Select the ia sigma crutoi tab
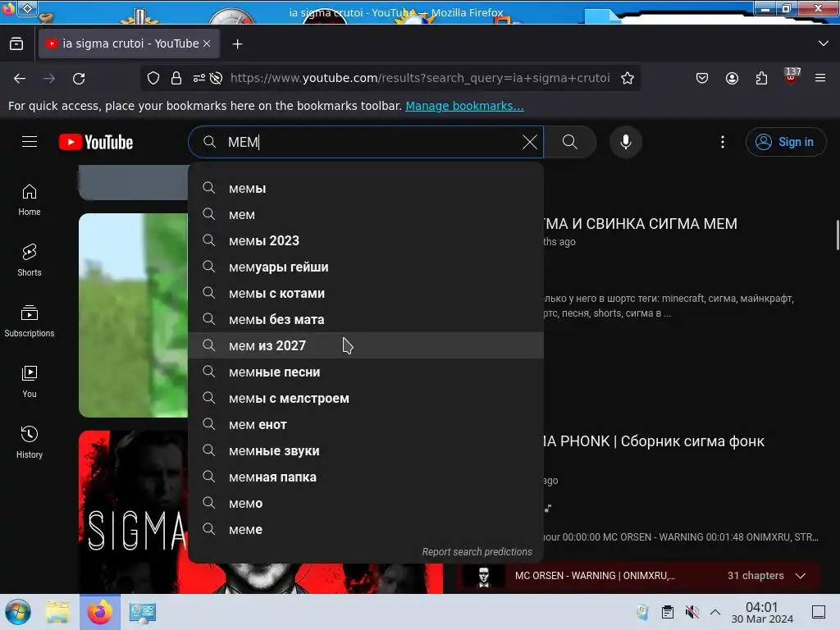840x630 pixels. [129, 43]
